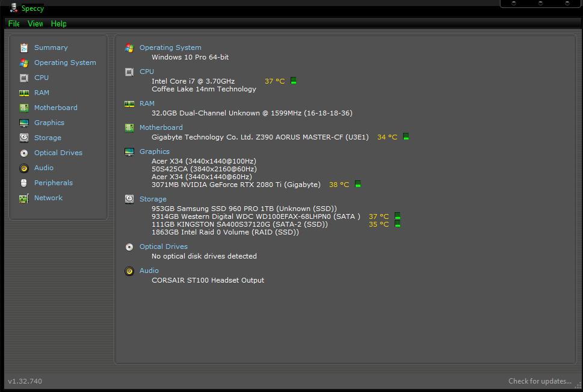Click the GPU temperature indicator next to 38 °C
Screen dimensions: 583x392
[x=358, y=184]
